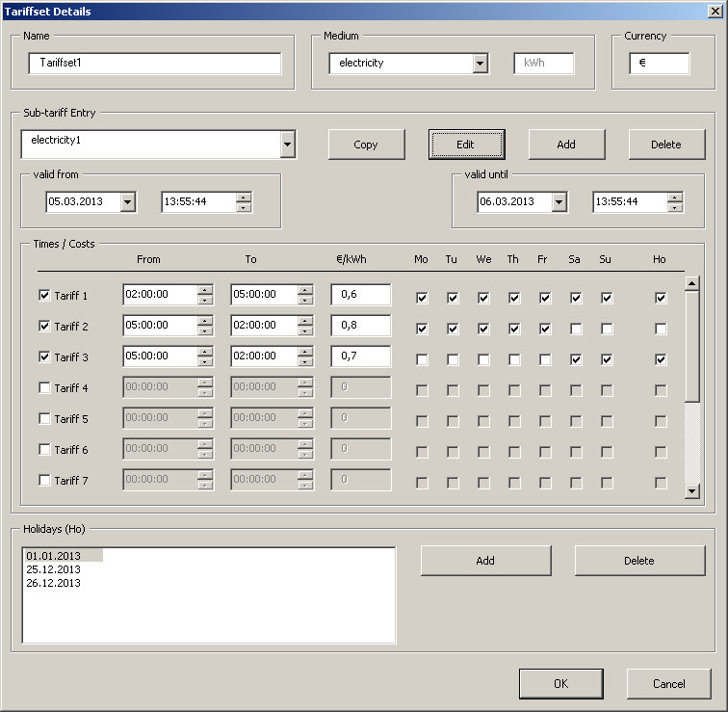Viewport: 728px width, 712px height.
Task: Disable the Tariff 3 Saturday checkbox
Action: coord(576,360)
